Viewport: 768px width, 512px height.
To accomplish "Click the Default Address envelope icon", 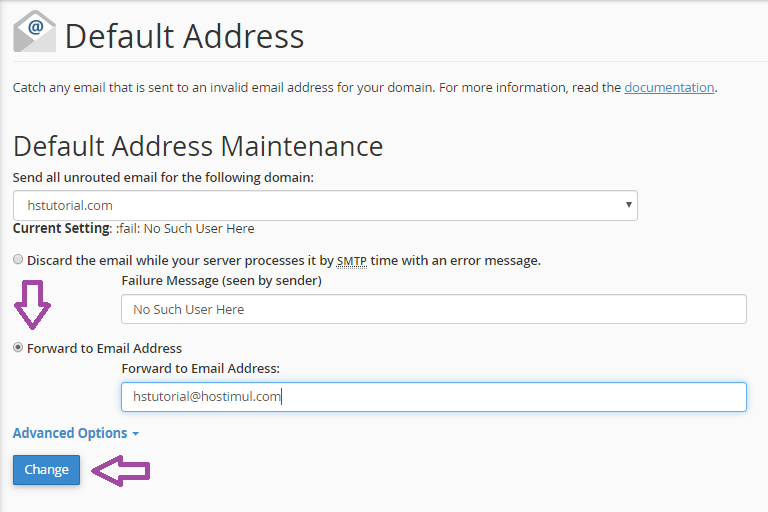I will click(x=35, y=32).
